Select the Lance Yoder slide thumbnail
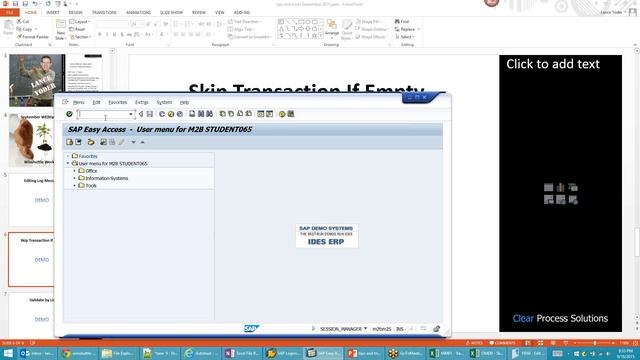The image size is (640, 360). 56,80
